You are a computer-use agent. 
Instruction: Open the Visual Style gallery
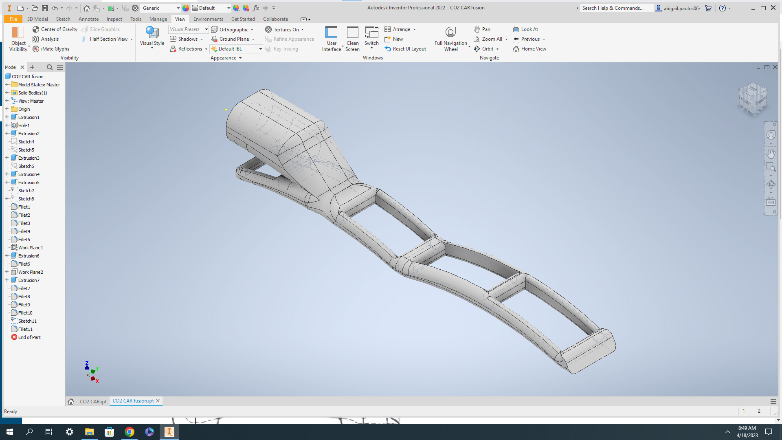(152, 36)
